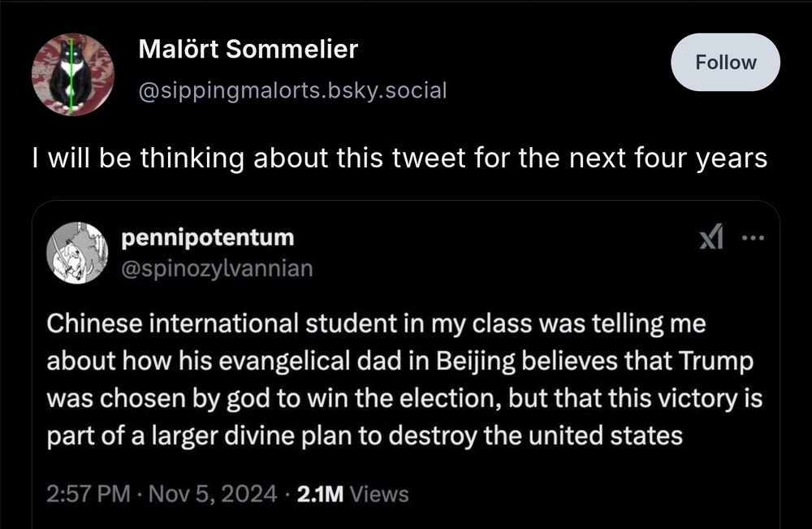Open the three-dot more options menu

point(754,239)
